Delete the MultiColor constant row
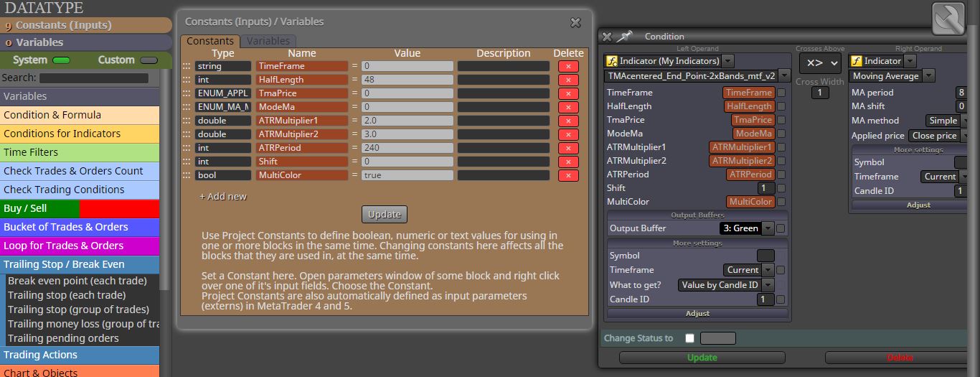Viewport: 980px width, 377px height. 568,175
